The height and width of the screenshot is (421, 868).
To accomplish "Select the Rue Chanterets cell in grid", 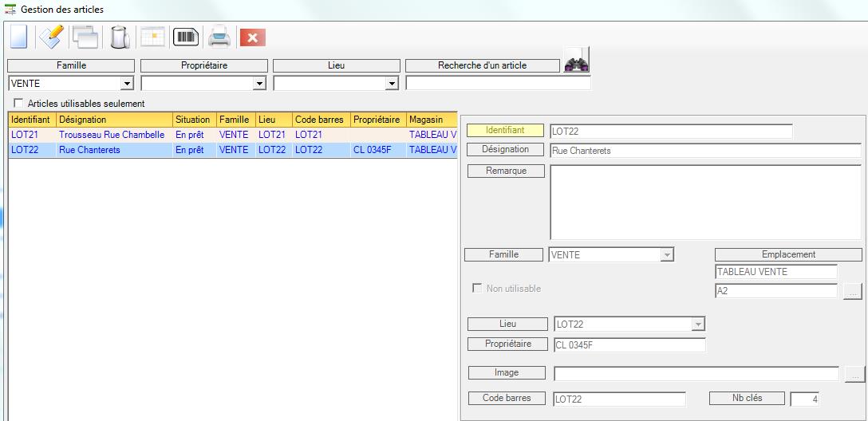I will (115, 150).
